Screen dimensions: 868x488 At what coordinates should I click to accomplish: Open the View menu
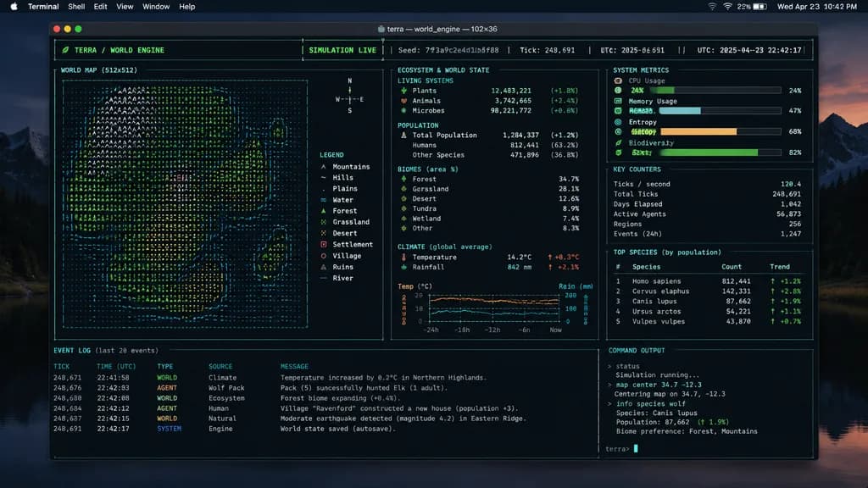pyautogui.click(x=125, y=7)
